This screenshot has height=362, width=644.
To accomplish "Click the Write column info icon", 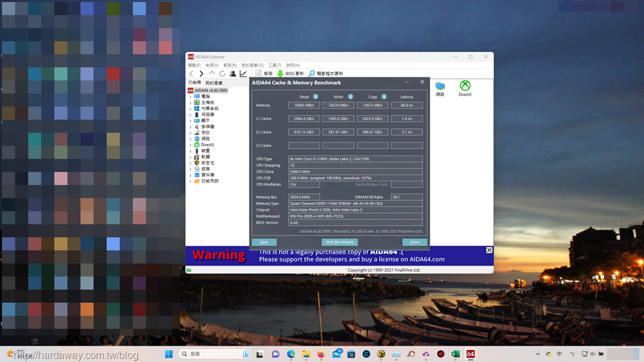I will tap(350, 97).
